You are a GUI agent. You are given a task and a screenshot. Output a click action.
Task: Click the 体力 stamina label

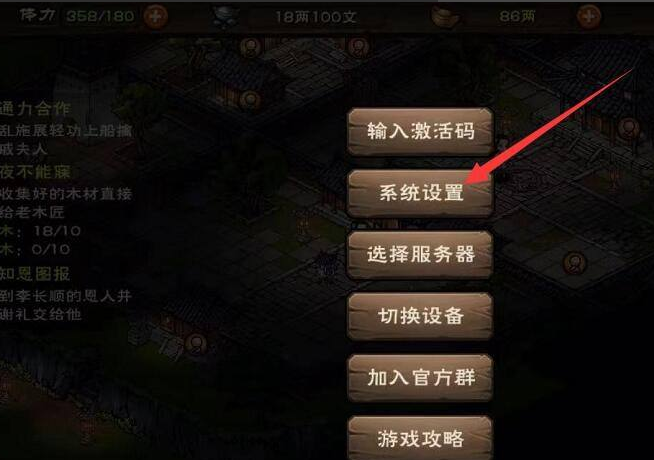tap(38, 16)
